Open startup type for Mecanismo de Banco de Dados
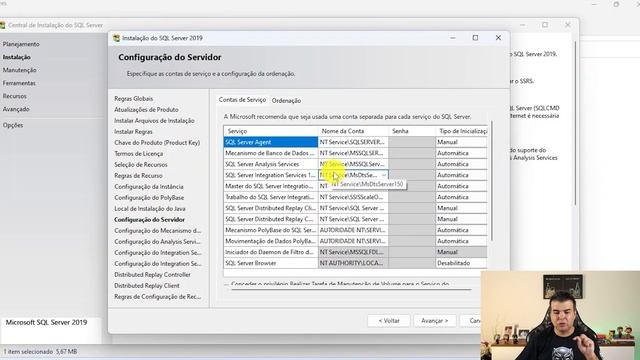The width and height of the screenshot is (640, 360). point(461,153)
